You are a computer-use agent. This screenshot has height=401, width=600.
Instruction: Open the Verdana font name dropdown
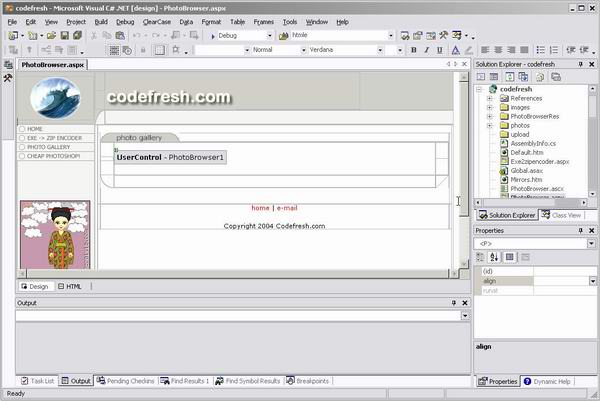tap(380, 50)
